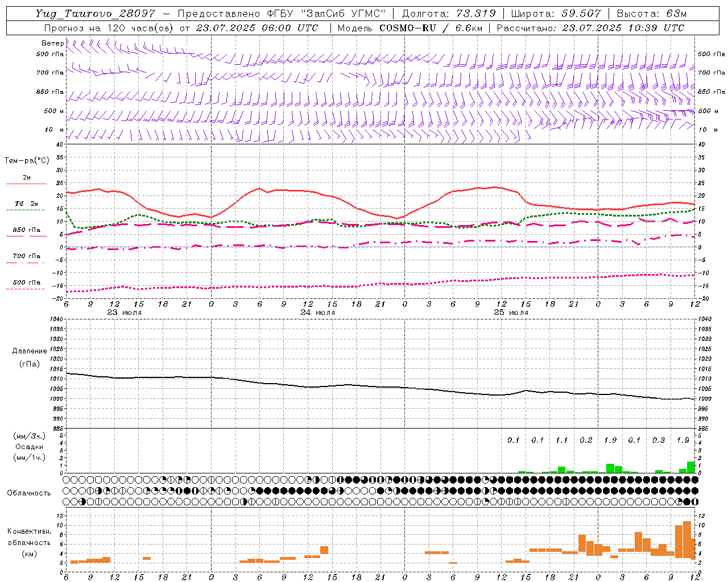Image resolution: width=728 pixels, height=582 pixels.
Task: Click the Облачность cloudiness label
Action: point(29,493)
